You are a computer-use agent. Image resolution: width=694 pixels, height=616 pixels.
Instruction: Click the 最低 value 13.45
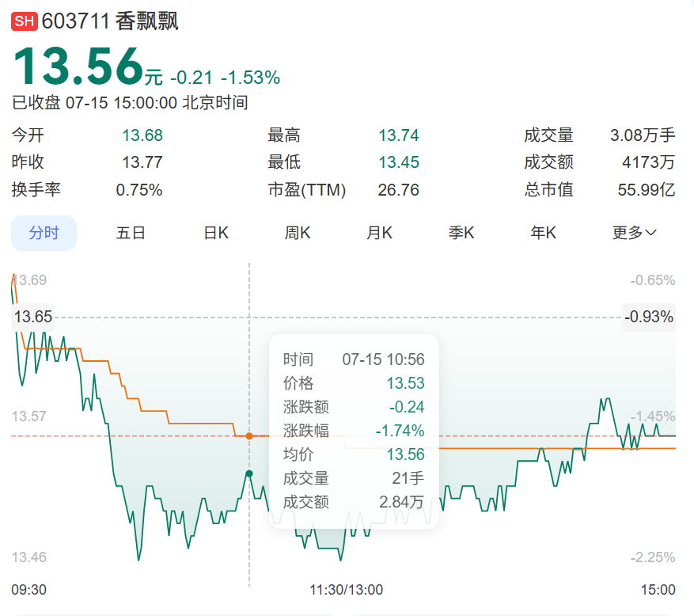click(398, 162)
